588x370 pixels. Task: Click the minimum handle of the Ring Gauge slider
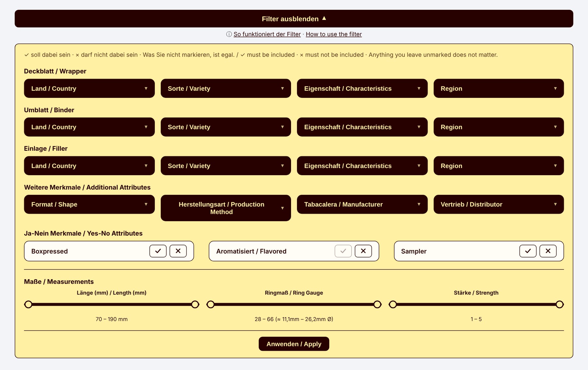tap(211, 304)
